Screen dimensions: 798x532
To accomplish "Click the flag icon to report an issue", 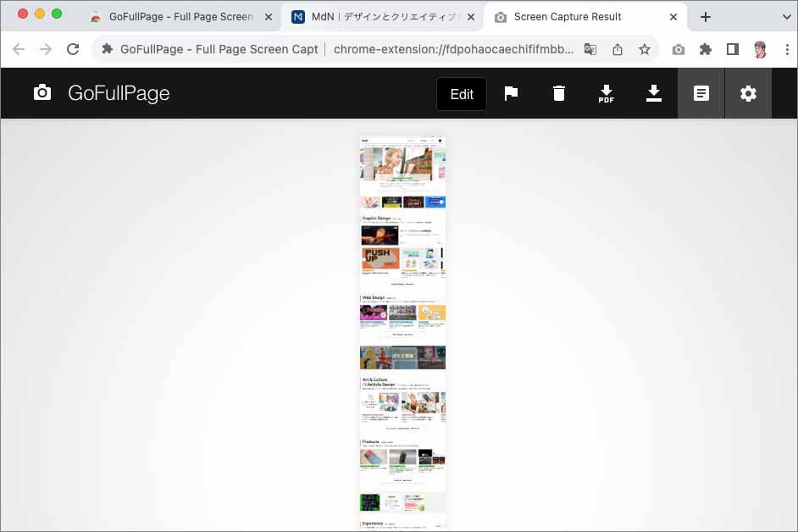I will tap(511, 94).
